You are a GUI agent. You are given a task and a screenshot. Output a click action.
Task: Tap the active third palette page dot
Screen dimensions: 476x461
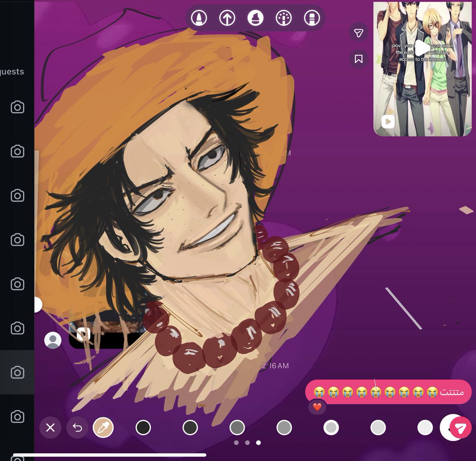[259, 443]
